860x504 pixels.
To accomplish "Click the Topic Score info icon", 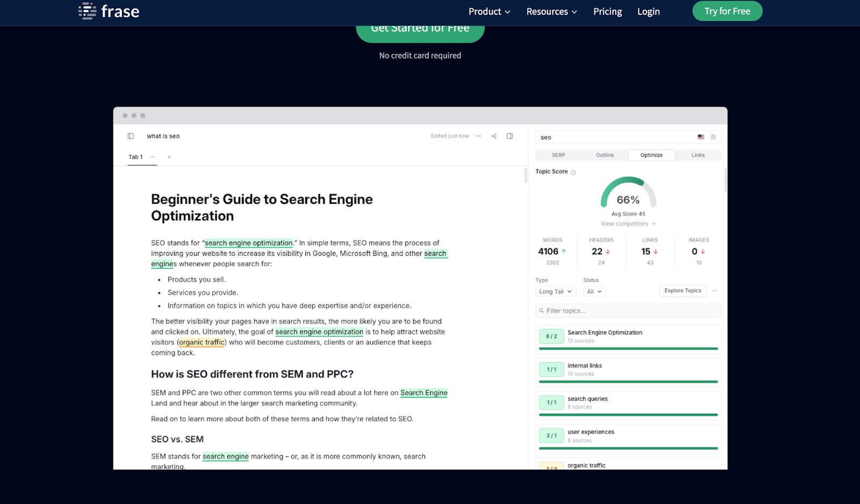I will (574, 172).
